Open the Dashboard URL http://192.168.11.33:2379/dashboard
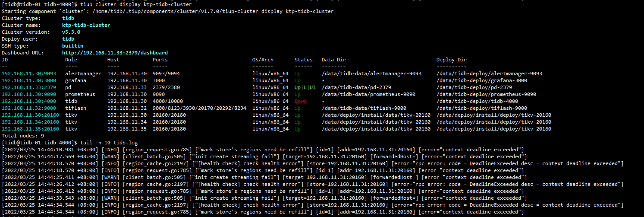Screen dimensions: 644x217 [115, 53]
